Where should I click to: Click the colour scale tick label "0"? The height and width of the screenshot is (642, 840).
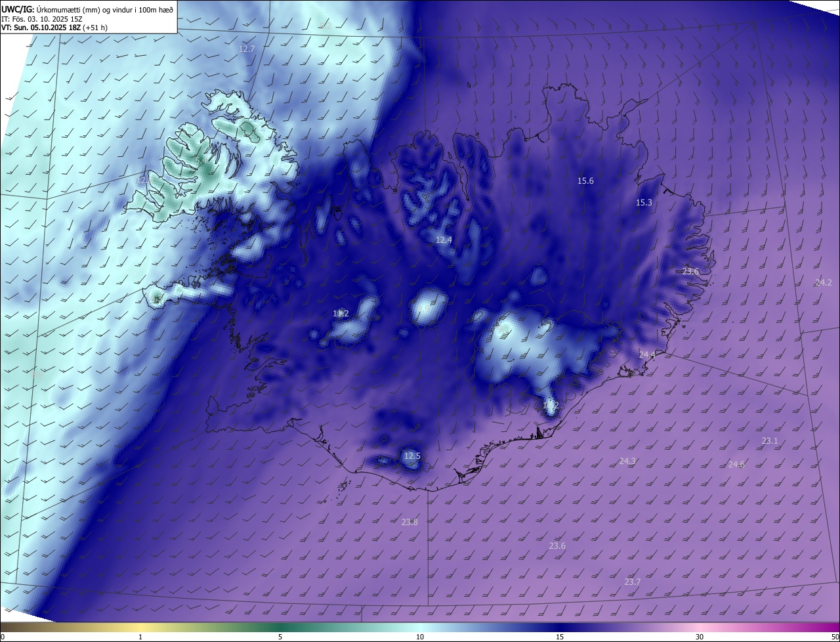coord(3,637)
